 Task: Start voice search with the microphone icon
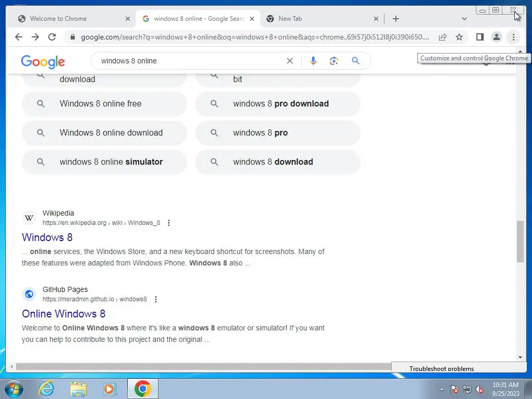(x=313, y=61)
